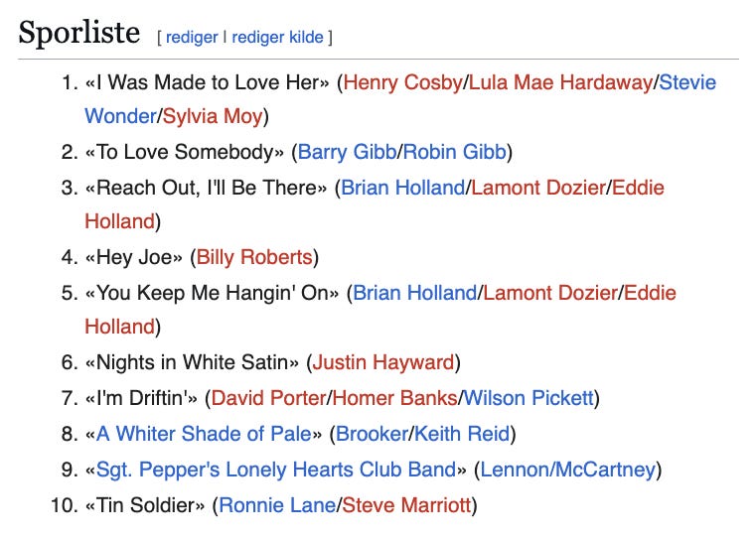Follow the Robin Gibb link
Viewport: 756px width, 539px height.
454,152
